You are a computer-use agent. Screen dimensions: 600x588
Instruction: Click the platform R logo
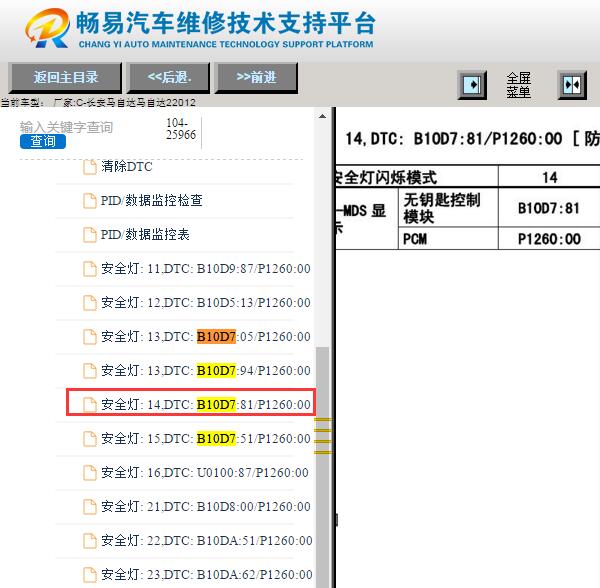pyautogui.click(x=48, y=28)
